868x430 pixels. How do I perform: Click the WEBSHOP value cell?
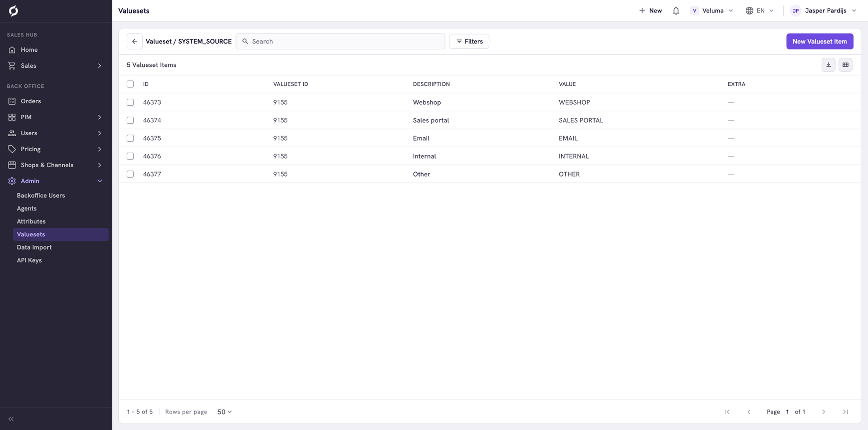point(574,102)
